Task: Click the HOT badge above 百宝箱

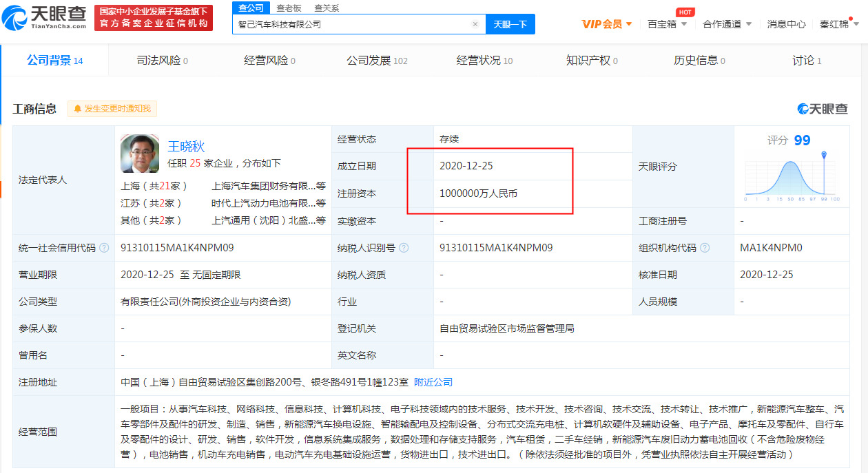Action: (685, 12)
